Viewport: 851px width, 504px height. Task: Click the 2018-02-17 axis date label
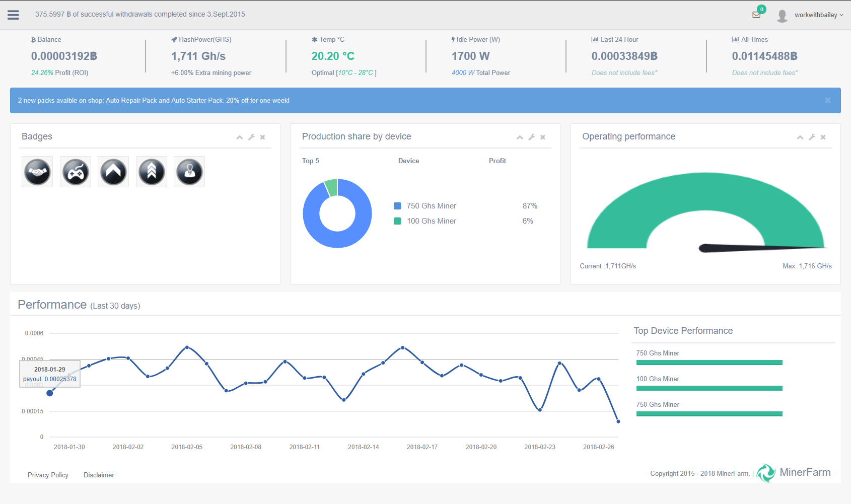click(x=422, y=447)
